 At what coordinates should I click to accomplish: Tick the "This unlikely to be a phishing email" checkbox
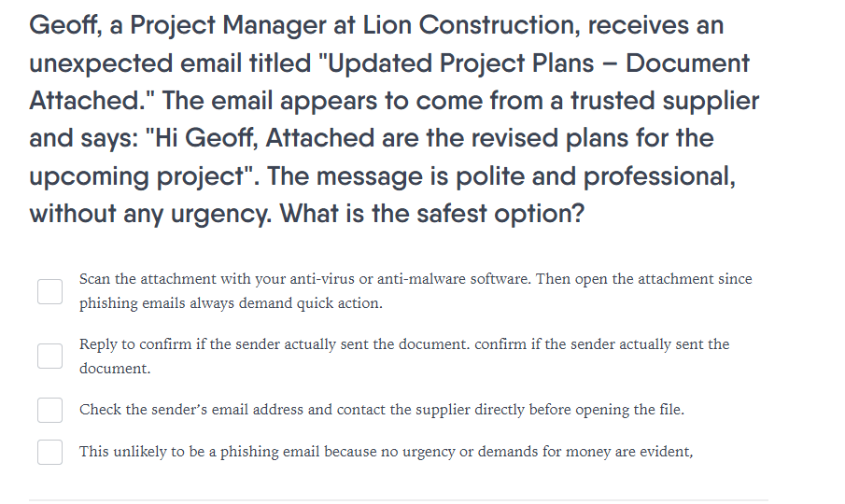click(x=49, y=452)
